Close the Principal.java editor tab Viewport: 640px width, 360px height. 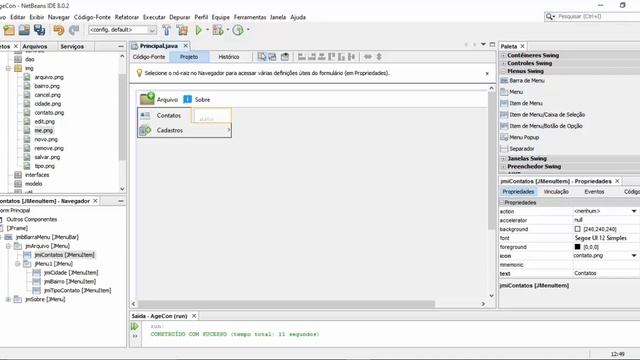coord(186,46)
